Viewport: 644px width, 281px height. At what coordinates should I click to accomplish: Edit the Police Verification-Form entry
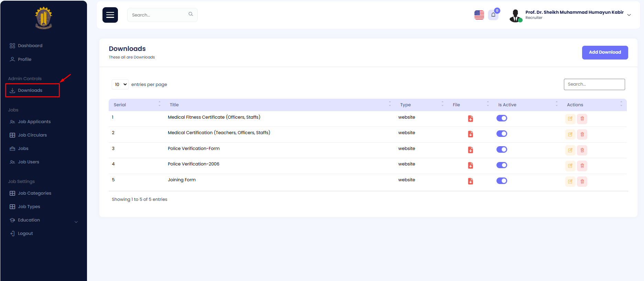tap(570, 150)
